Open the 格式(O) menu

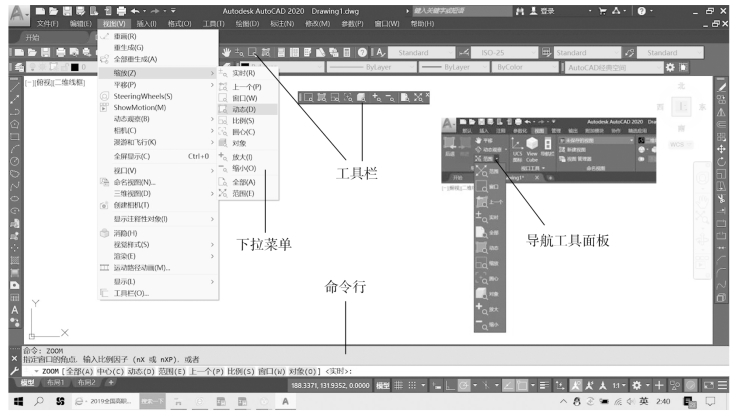pyautogui.click(x=179, y=23)
